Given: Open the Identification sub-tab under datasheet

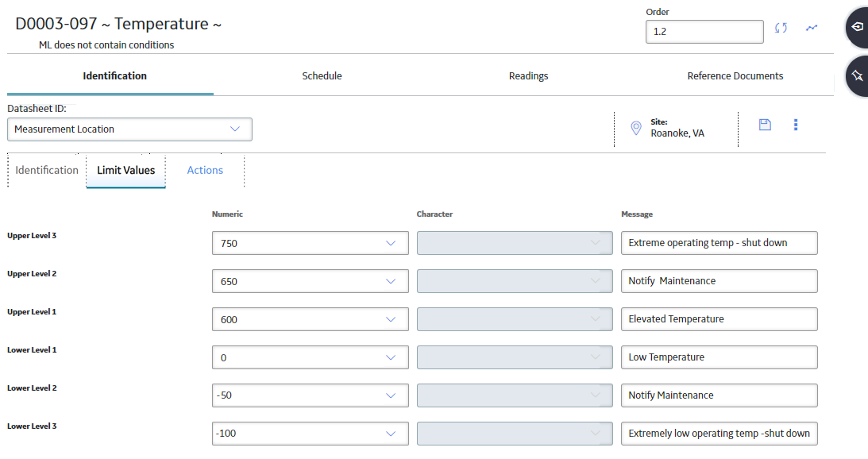Looking at the screenshot, I should 47,170.
